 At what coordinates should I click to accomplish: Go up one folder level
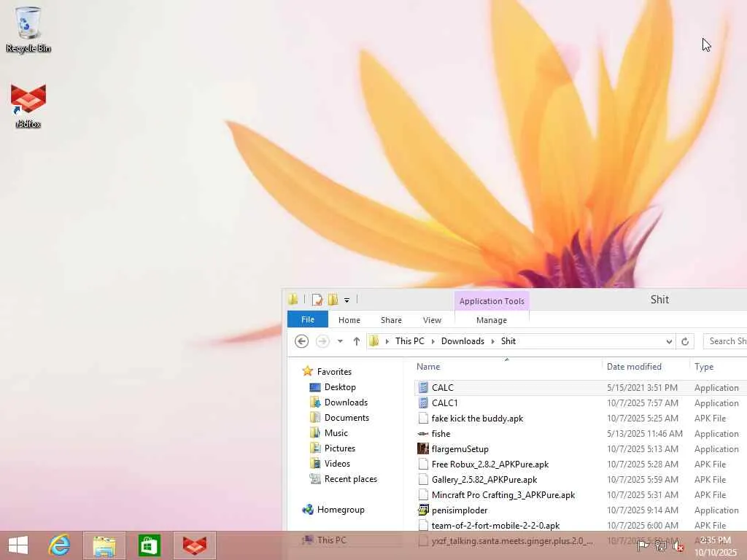point(356,341)
